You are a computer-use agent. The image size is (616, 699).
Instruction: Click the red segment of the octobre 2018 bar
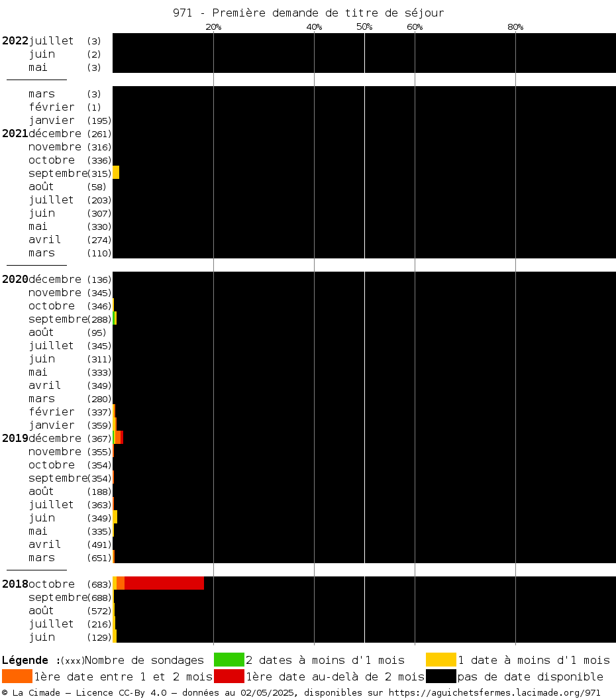pos(164,583)
